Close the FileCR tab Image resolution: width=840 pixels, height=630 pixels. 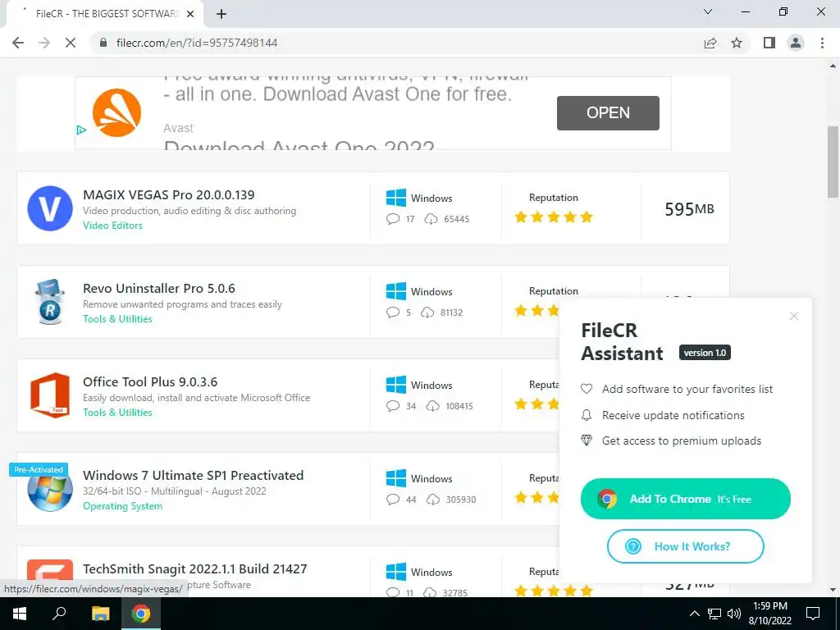(190, 14)
